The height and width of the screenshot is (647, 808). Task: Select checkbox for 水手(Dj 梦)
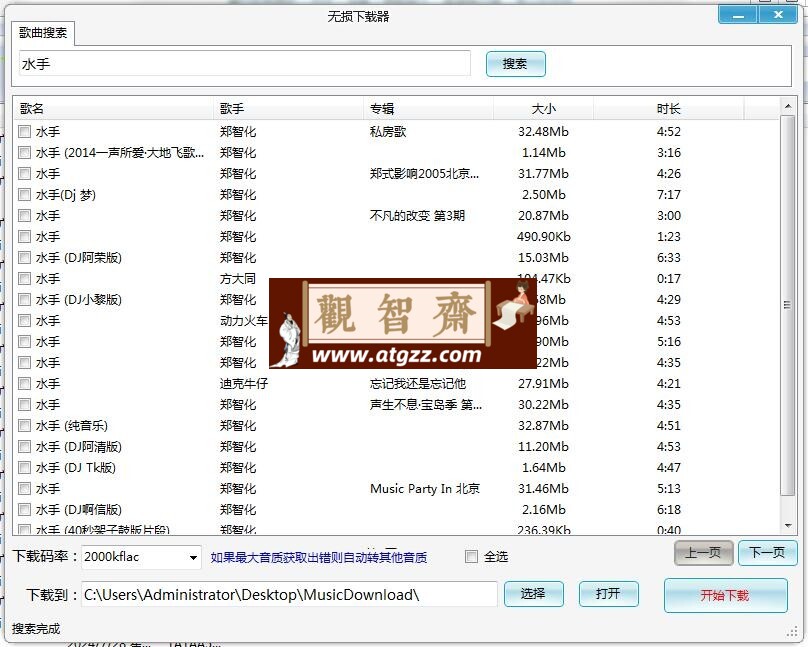[x=24, y=195]
